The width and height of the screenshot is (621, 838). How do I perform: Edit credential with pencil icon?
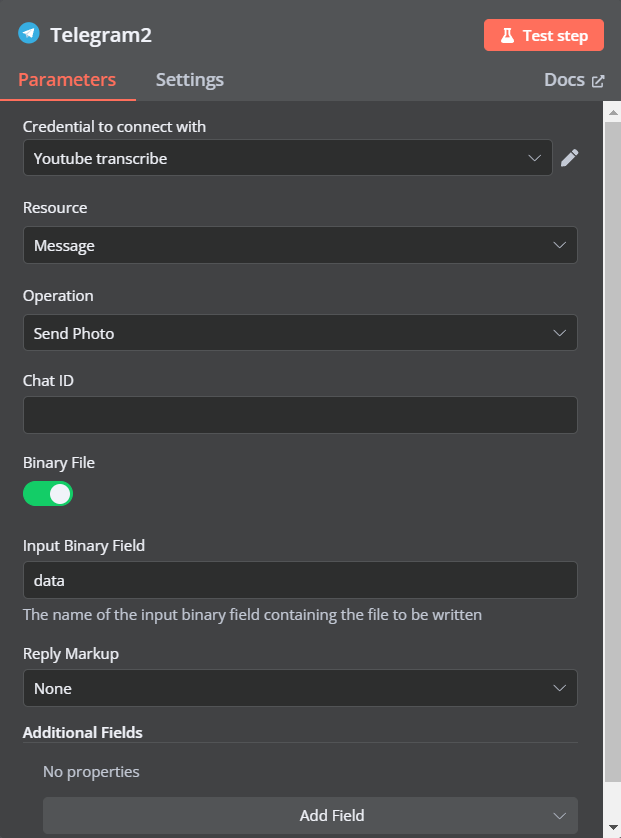(x=569, y=158)
